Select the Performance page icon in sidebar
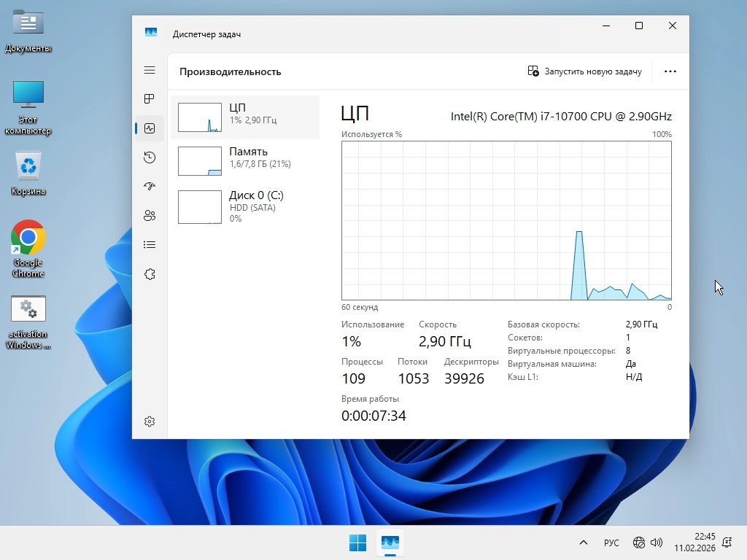 pyautogui.click(x=150, y=128)
